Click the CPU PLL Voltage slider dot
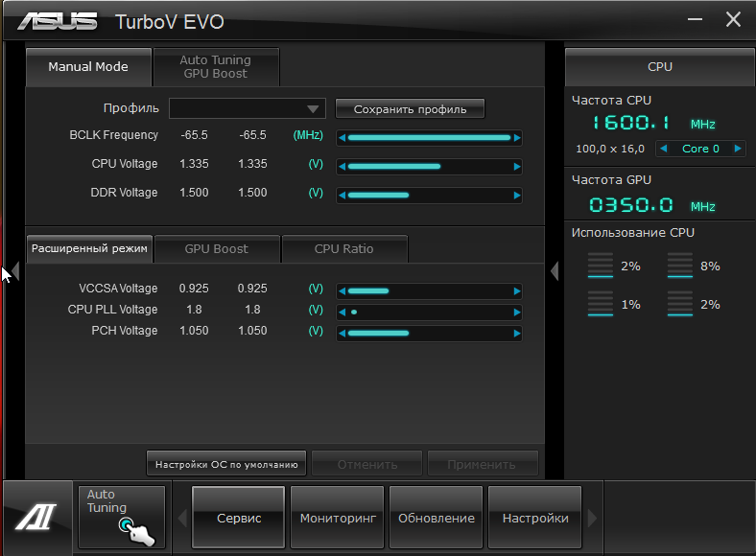The height and width of the screenshot is (556, 756). click(x=354, y=313)
